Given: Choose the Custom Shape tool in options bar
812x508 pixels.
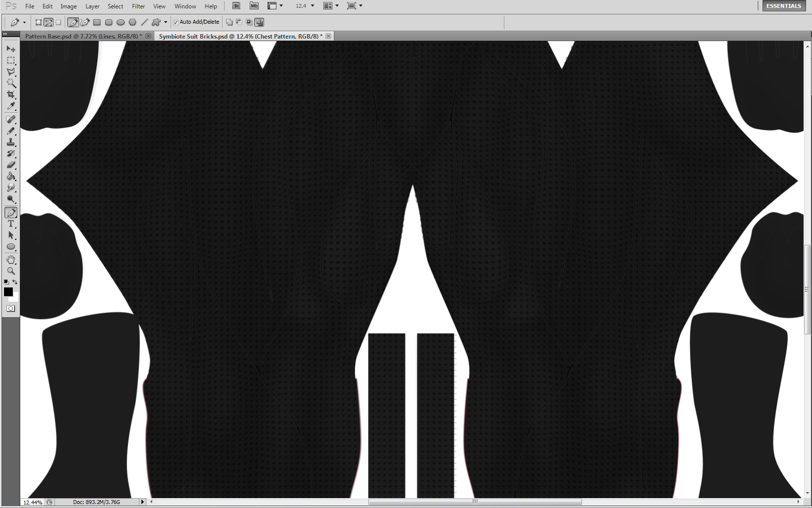Looking at the screenshot, I should (x=156, y=22).
